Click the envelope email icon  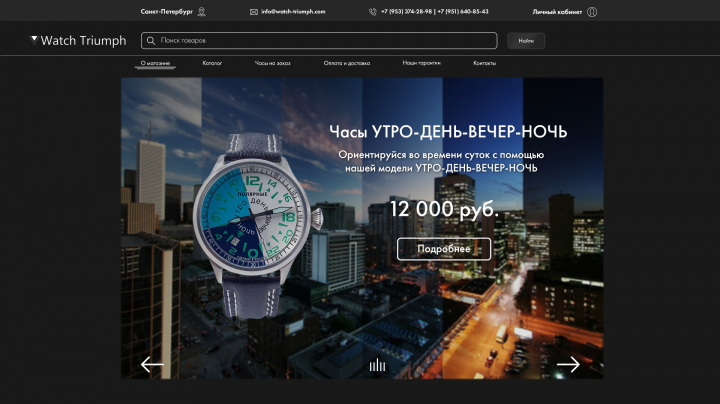pos(253,12)
